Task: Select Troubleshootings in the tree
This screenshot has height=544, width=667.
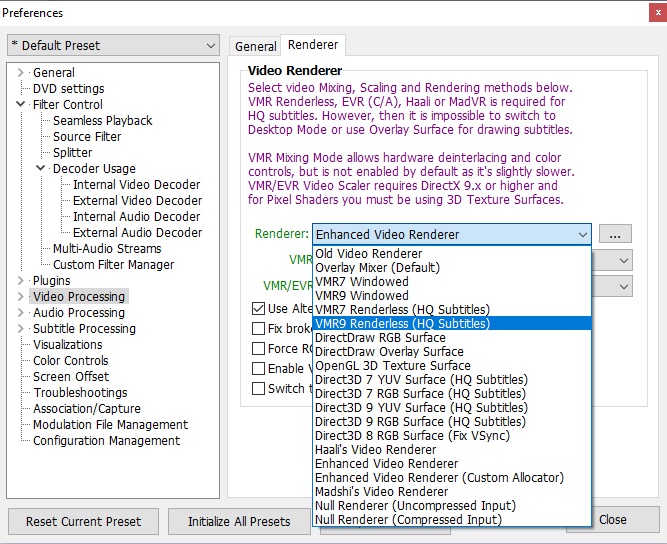Action: click(x=80, y=393)
